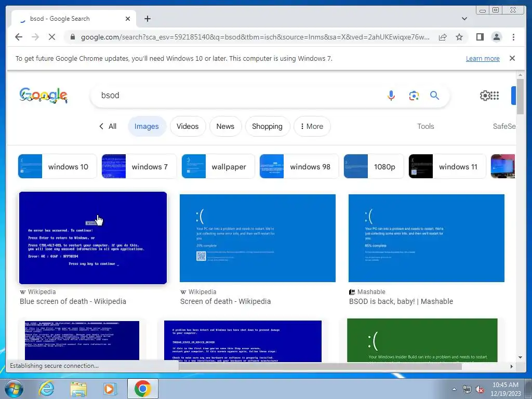Open Chrome three-dot menu
Image resolution: width=532 pixels, height=399 pixels.
[513, 37]
